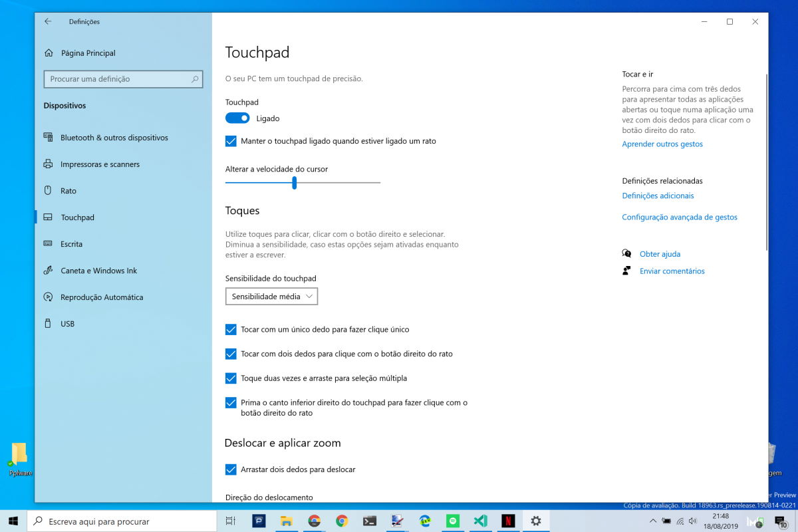
Task: Open Configuração avançada de gestos link
Action: tap(679, 217)
